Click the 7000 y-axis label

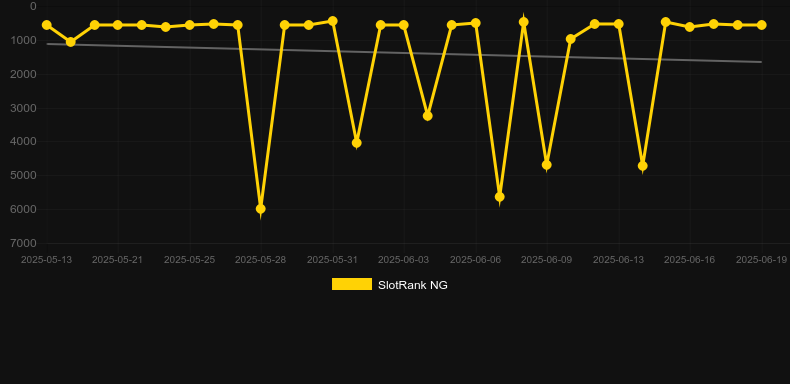(23, 243)
